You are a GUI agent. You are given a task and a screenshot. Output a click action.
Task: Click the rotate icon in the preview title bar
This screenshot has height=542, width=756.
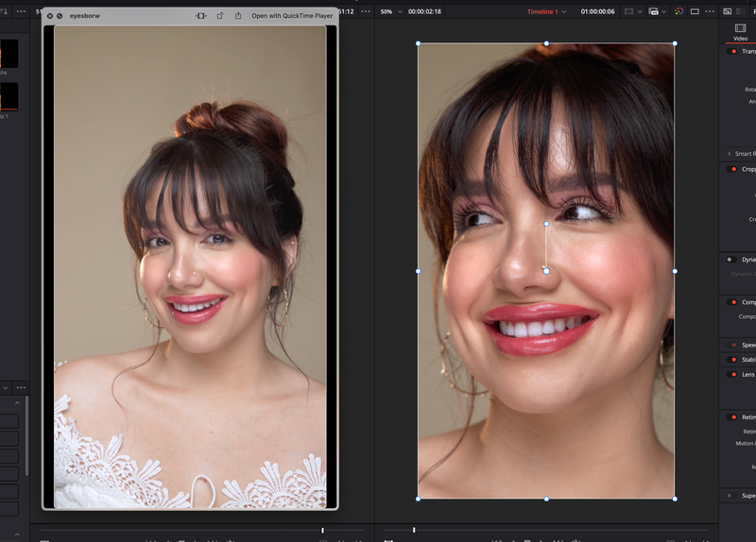(220, 16)
